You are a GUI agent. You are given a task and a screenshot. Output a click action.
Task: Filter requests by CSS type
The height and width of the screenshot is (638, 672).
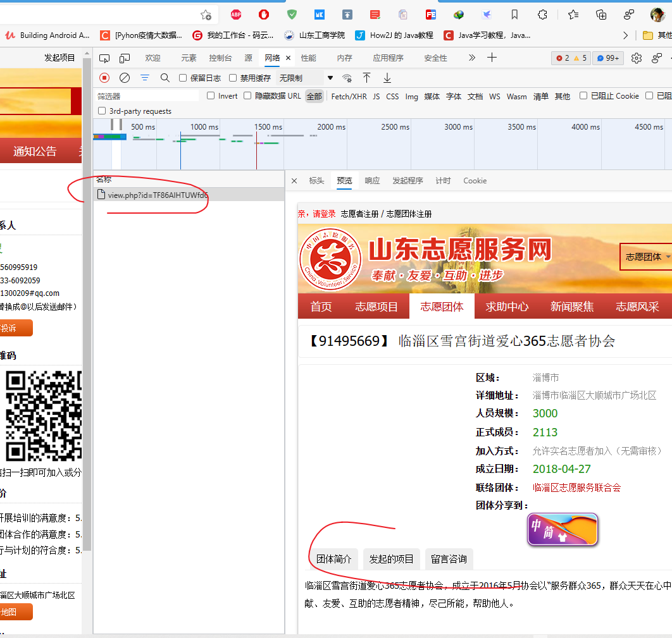[392, 96]
